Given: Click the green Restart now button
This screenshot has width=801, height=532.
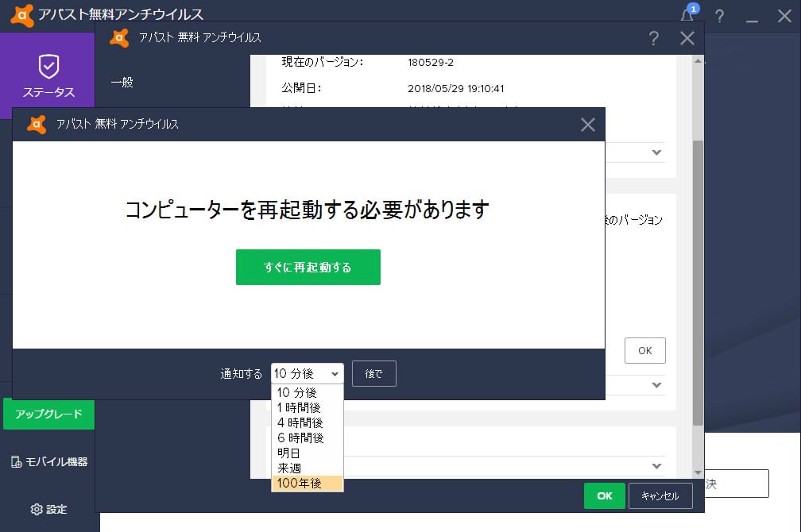Looking at the screenshot, I should tap(308, 267).
